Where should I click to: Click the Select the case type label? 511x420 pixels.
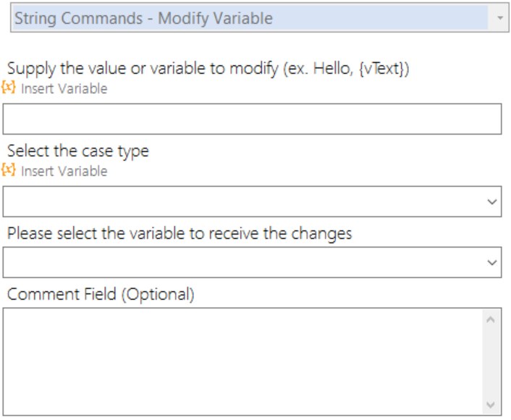[x=78, y=151]
